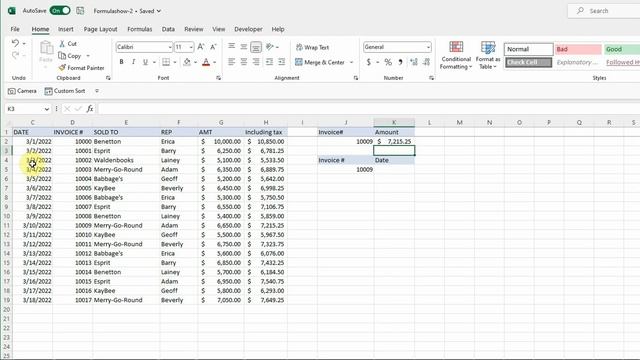The height and width of the screenshot is (360, 640).
Task: Click the Redo arrow icon
Action: point(15,55)
